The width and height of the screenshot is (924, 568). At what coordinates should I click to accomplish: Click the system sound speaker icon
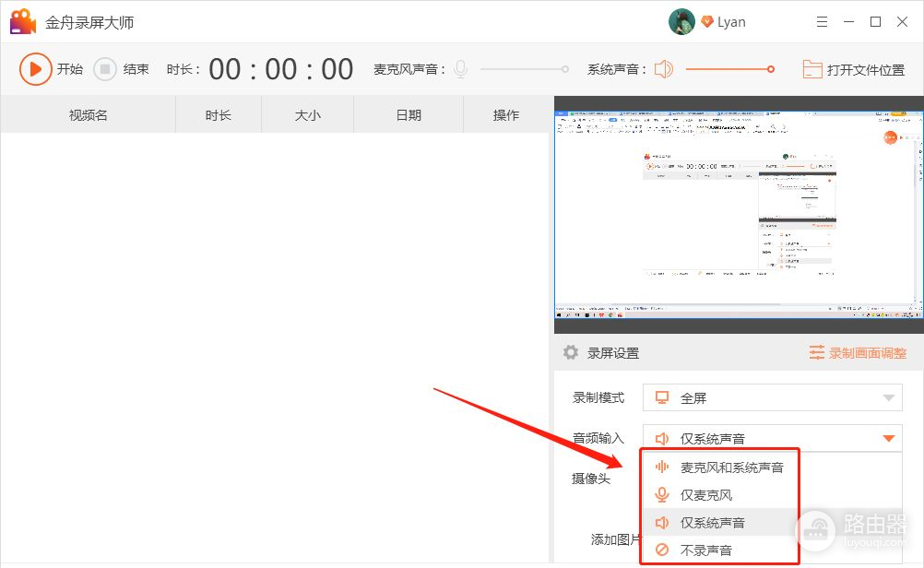664,69
